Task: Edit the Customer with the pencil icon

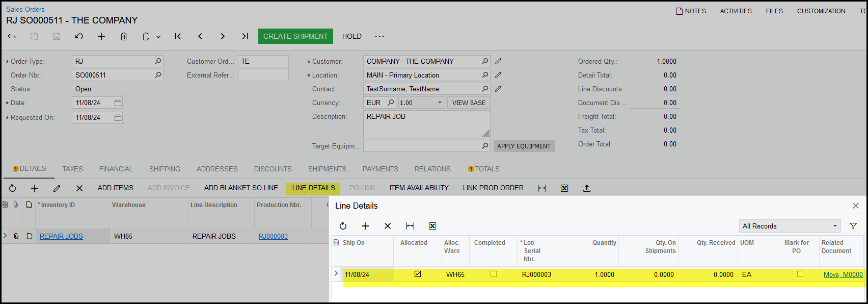Action: [498, 61]
